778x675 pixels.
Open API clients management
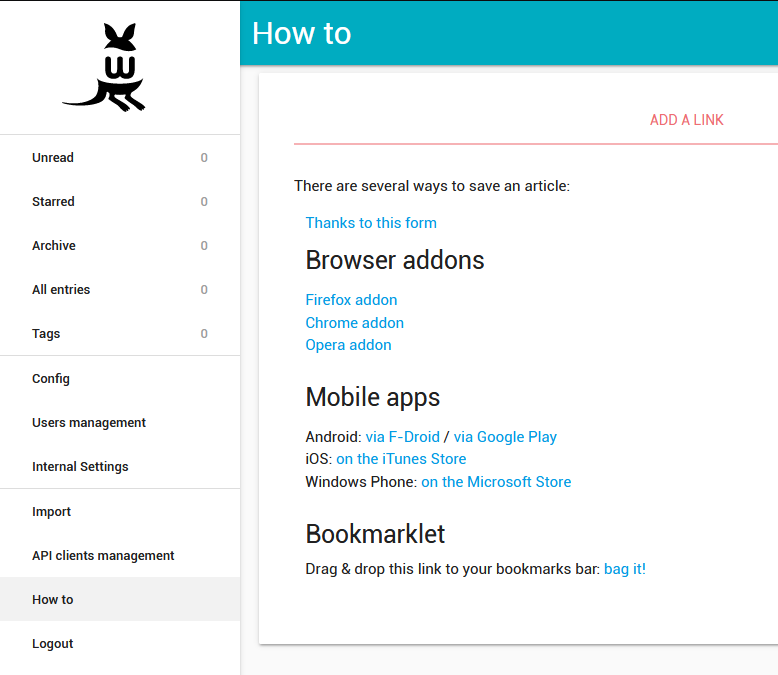pos(103,556)
